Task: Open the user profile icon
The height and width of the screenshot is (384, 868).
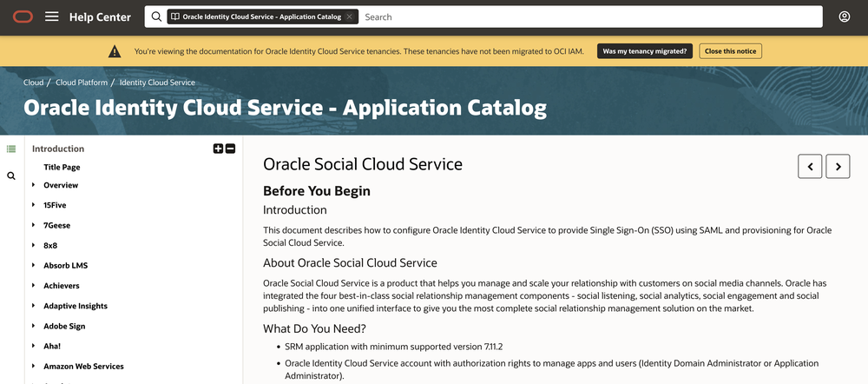Action: [845, 17]
